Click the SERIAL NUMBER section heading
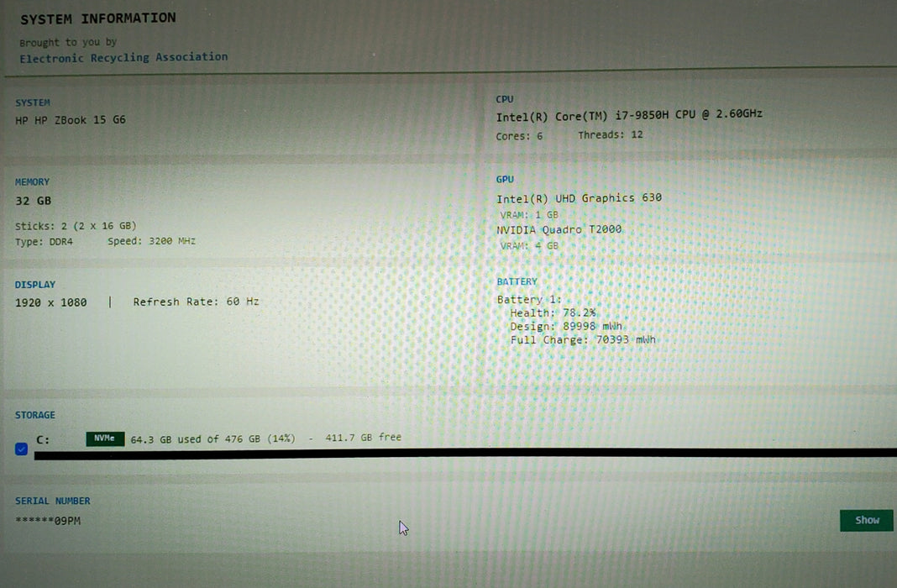Viewport: 897px width, 588px height. [53, 501]
